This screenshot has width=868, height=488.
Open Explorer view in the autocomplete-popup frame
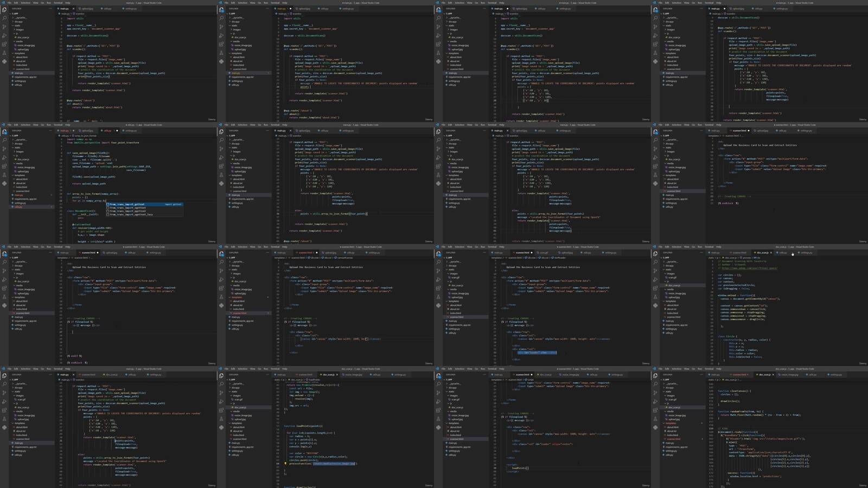click(4, 132)
